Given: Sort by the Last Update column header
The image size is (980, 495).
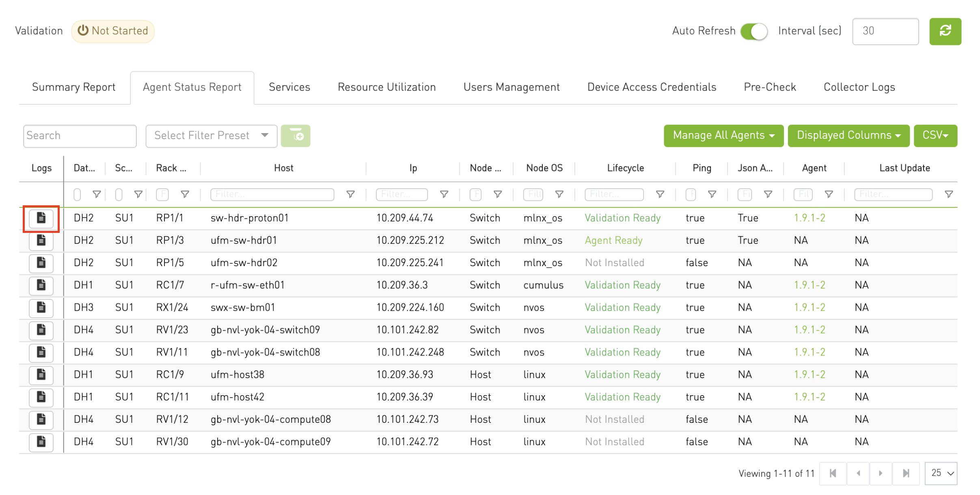Looking at the screenshot, I should click(x=904, y=168).
